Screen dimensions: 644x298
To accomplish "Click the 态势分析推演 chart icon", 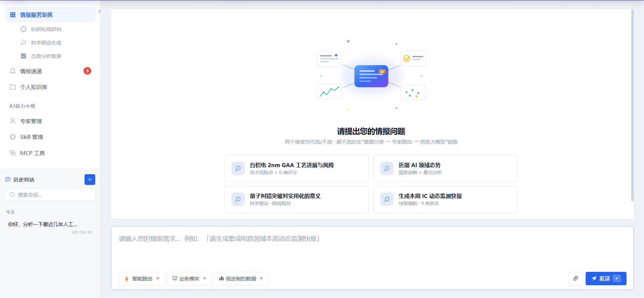I will (23, 56).
